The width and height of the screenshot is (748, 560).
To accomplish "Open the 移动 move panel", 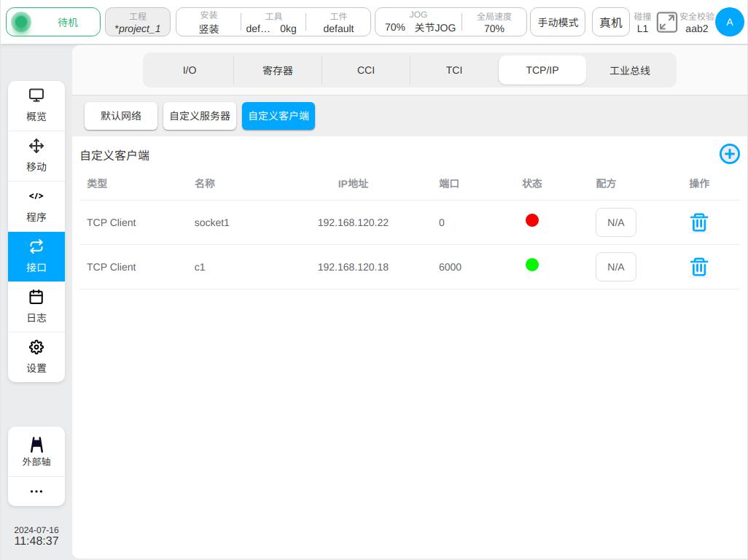I will [x=36, y=155].
